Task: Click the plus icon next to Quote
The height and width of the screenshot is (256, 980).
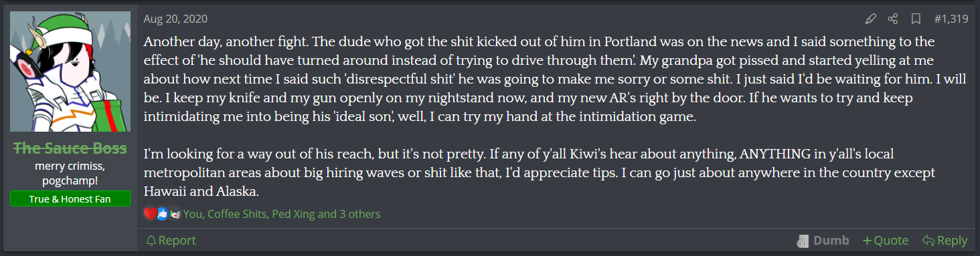Action: tap(867, 241)
